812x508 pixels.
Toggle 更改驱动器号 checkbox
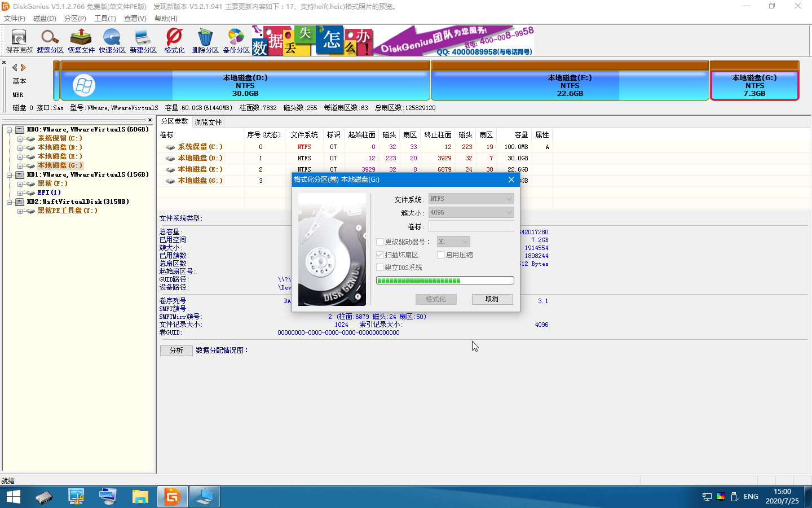click(x=380, y=242)
